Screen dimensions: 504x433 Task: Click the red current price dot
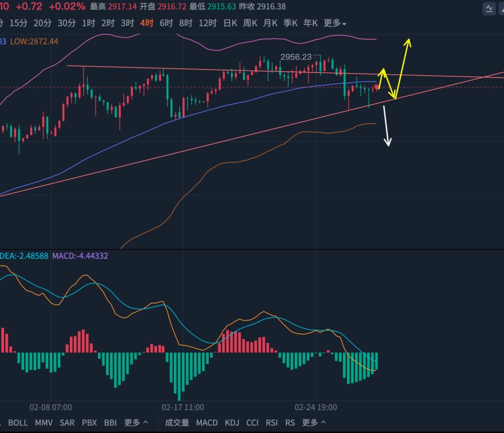[x=376, y=87]
